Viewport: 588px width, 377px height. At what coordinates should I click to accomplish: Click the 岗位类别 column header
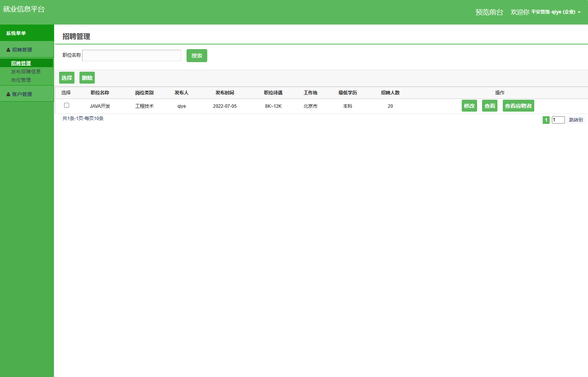[144, 93]
